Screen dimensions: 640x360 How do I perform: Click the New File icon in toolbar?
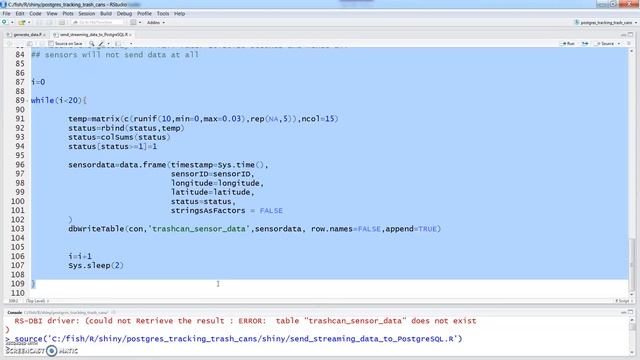[4, 22]
